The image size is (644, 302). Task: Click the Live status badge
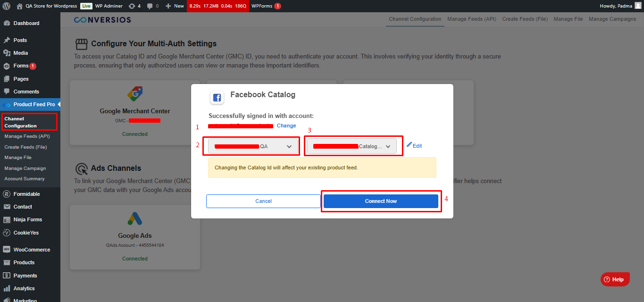click(x=86, y=6)
